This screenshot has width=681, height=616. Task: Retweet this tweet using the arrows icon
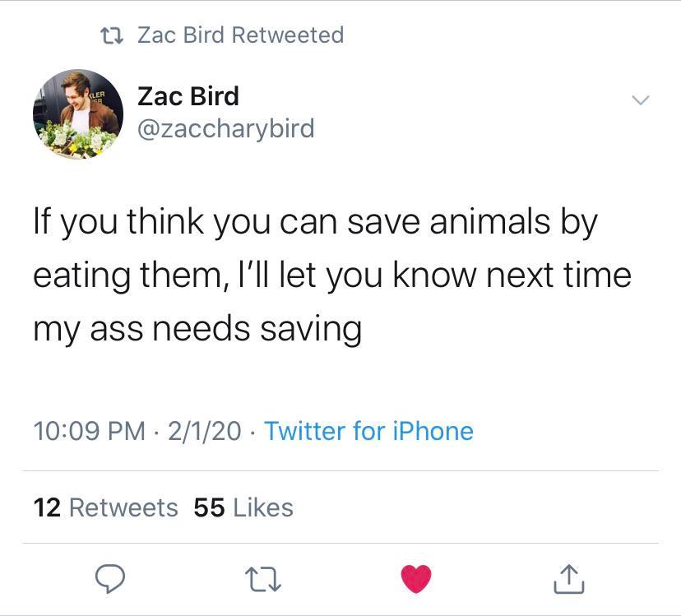[x=262, y=580]
